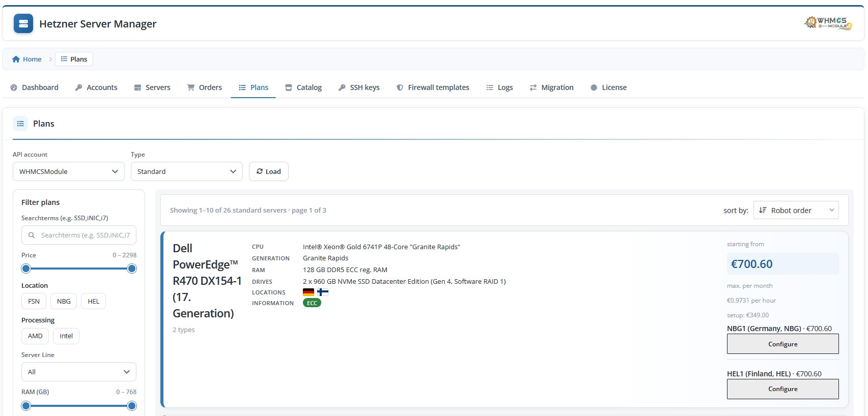Click the WHMCS Modules logo
Viewport: 868px width, 416px height.
(x=828, y=23)
